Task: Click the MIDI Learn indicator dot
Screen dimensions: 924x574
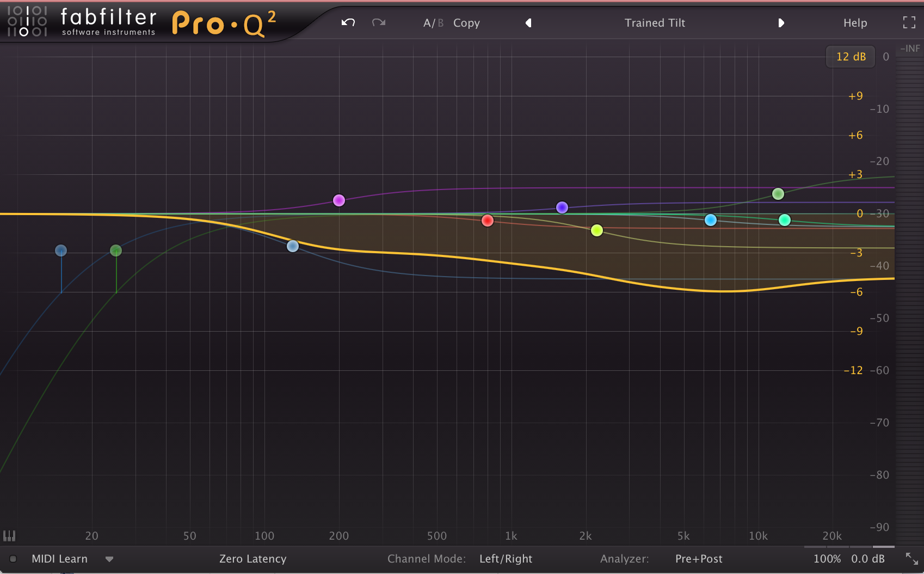Action: pyautogui.click(x=13, y=559)
